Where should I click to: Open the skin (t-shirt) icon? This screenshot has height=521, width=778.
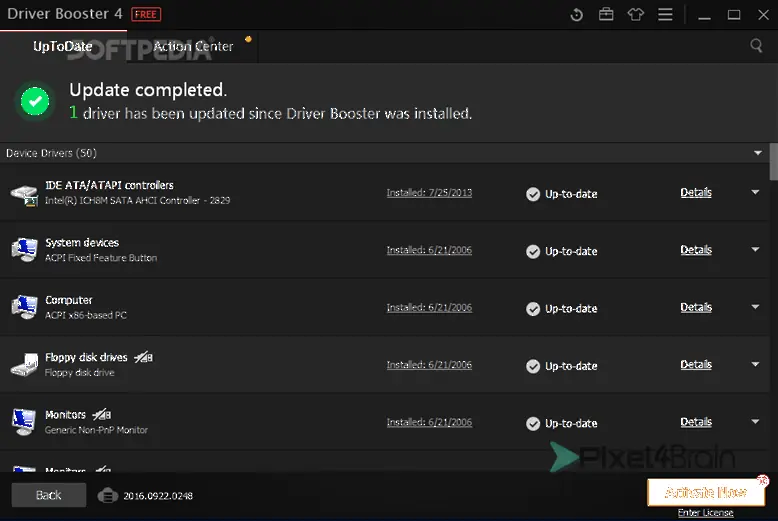tap(636, 14)
